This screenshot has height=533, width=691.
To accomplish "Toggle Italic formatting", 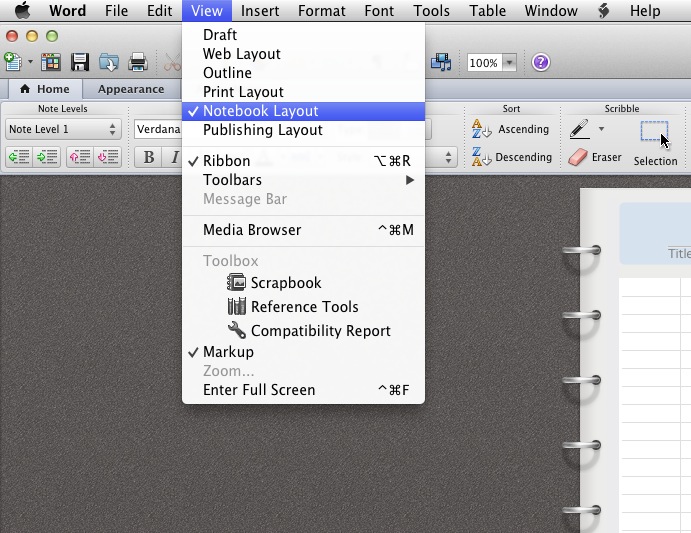I will [173, 157].
